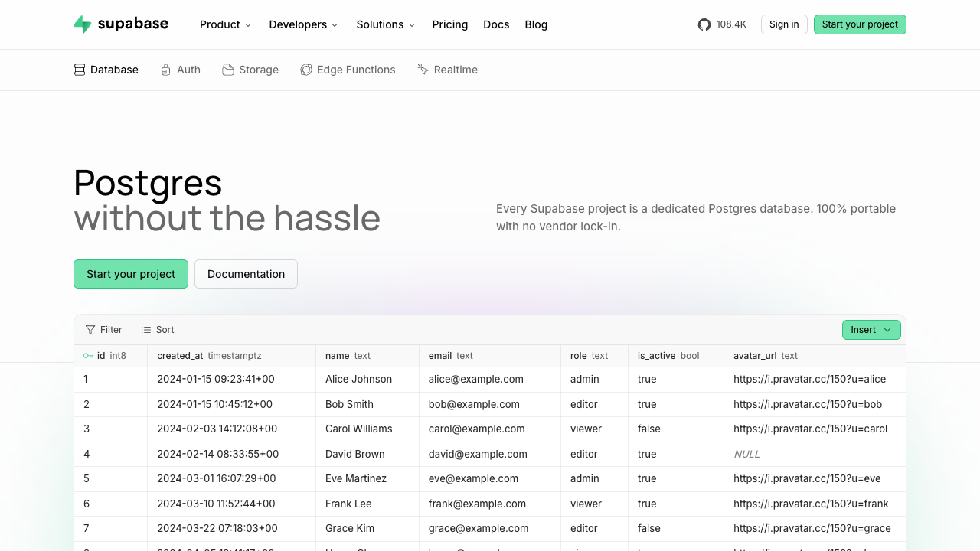980x551 pixels.
Task: Click the Filter button
Action: (104, 330)
